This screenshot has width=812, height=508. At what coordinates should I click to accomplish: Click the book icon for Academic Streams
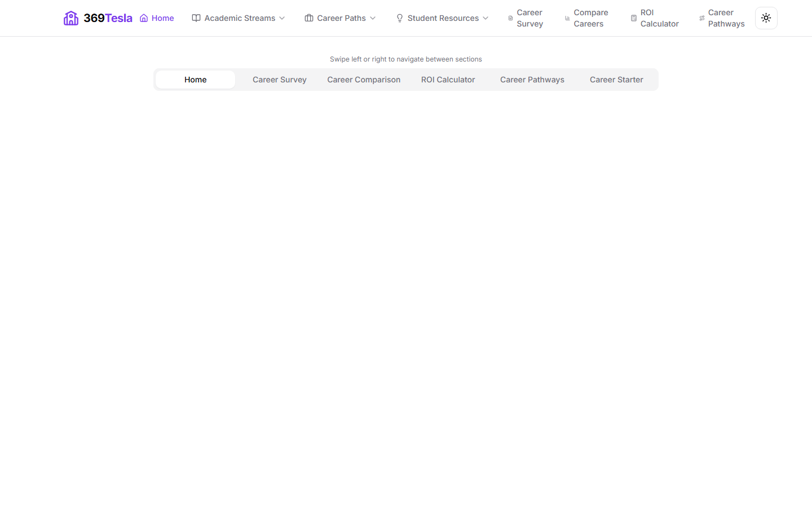click(x=196, y=18)
